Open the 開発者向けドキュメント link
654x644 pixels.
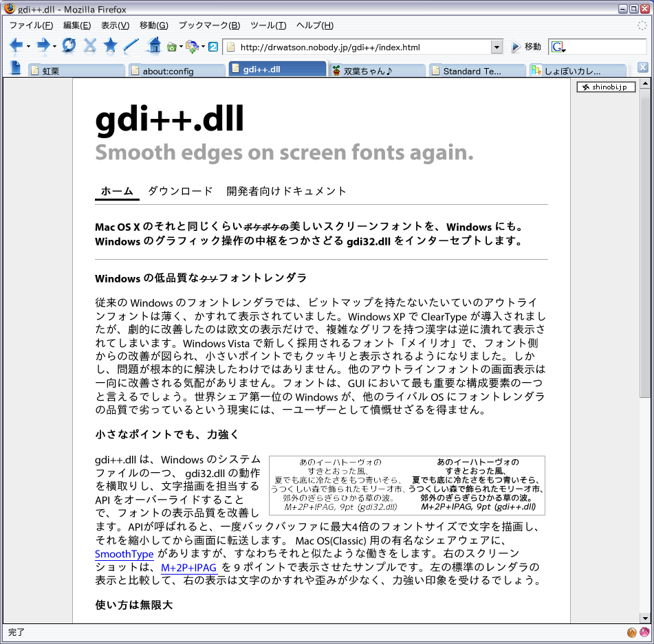(286, 191)
